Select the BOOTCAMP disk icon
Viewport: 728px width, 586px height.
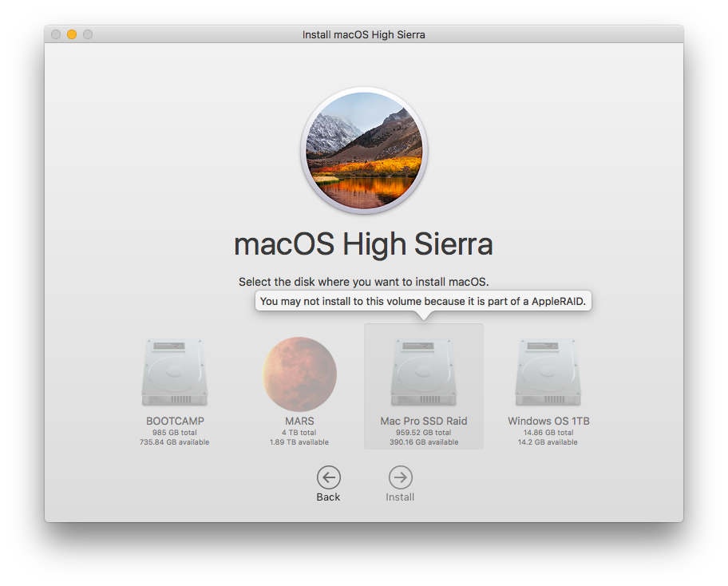tap(175, 373)
